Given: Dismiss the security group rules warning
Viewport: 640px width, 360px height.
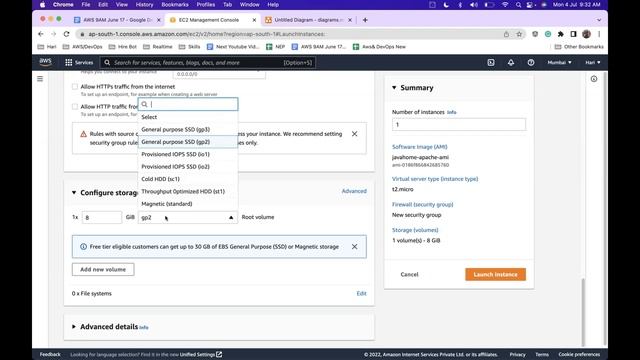Looking at the screenshot, I should (x=354, y=134).
